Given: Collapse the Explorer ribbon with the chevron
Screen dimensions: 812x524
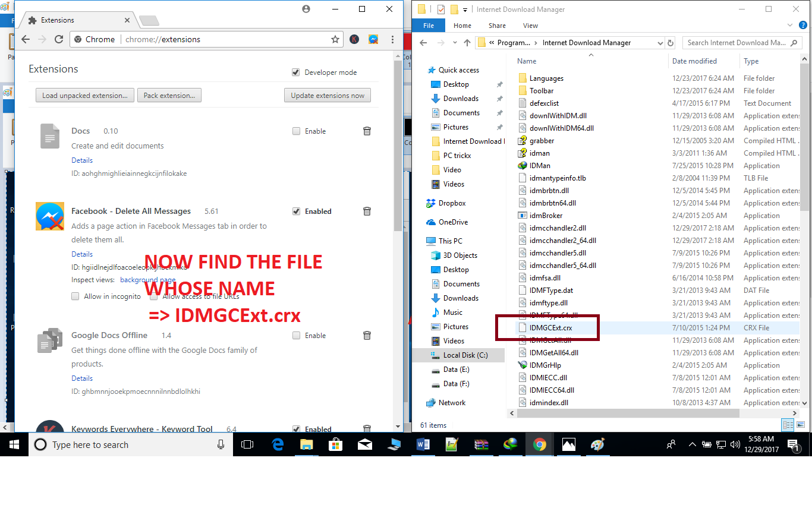Looking at the screenshot, I should coord(790,25).
